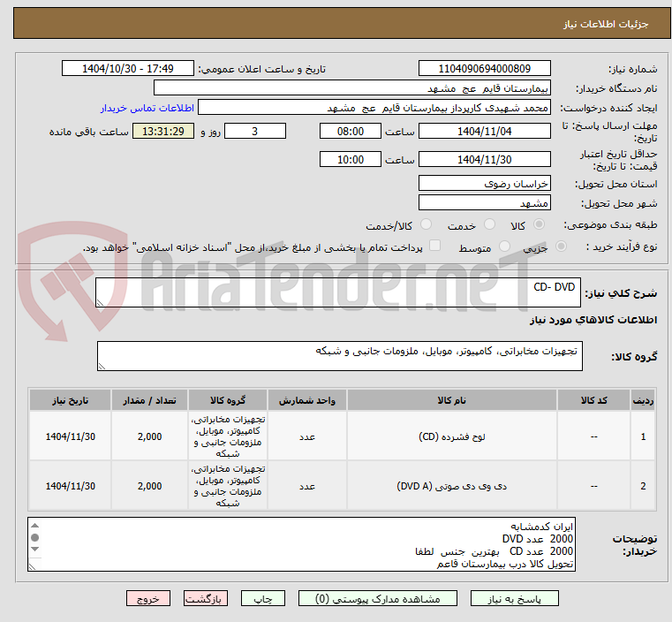This screenshot has height=622, width=672.
Task: Click the شرح کلی نیاز text area CD- DVD
Action: 337,292
